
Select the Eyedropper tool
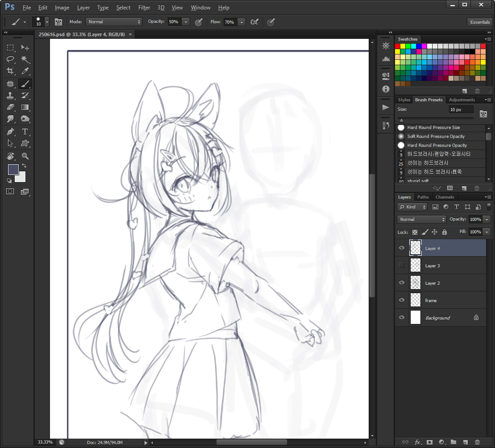25,71
